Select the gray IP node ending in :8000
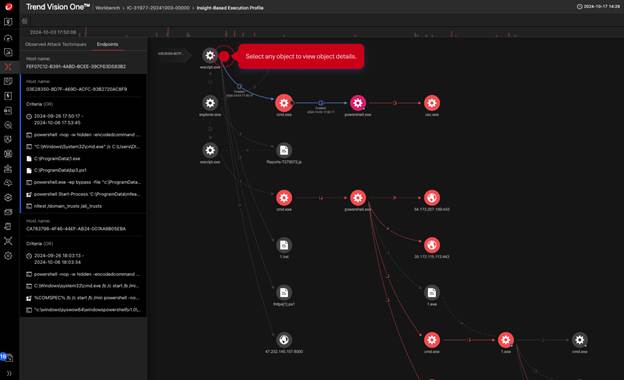Screen dimensions: 624x380 pyautogui.click(x=284, y=340)
